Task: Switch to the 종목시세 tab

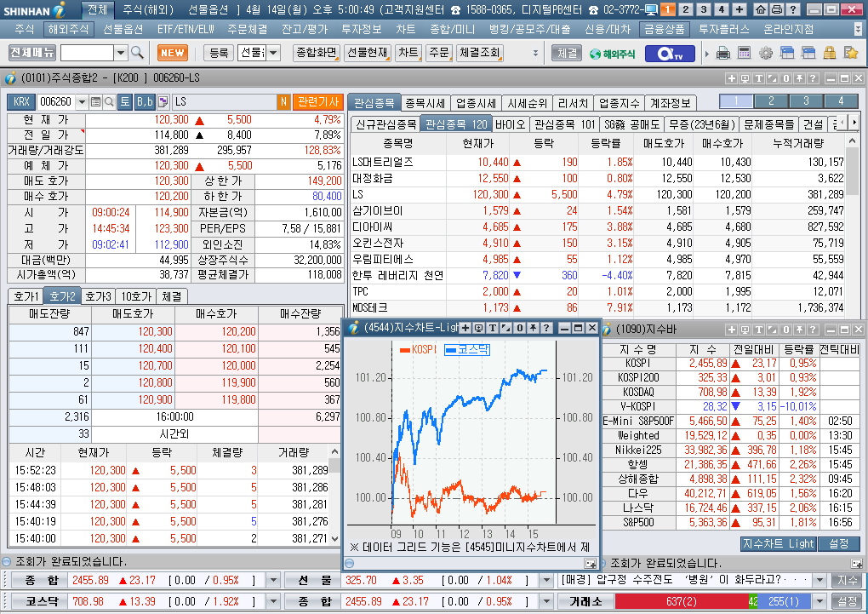Action: point(425,103)
